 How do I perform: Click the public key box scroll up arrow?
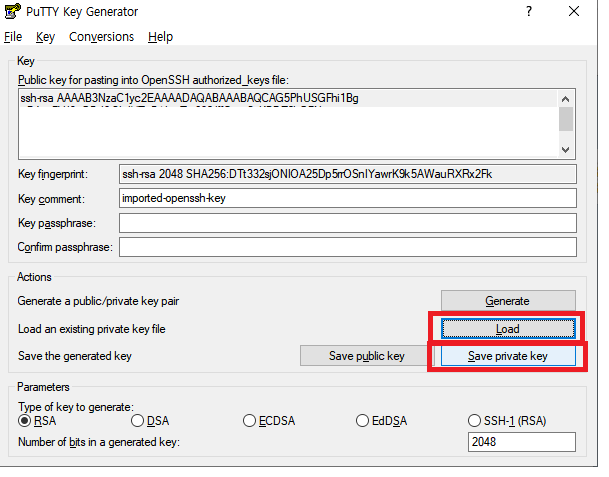[566, 99]
